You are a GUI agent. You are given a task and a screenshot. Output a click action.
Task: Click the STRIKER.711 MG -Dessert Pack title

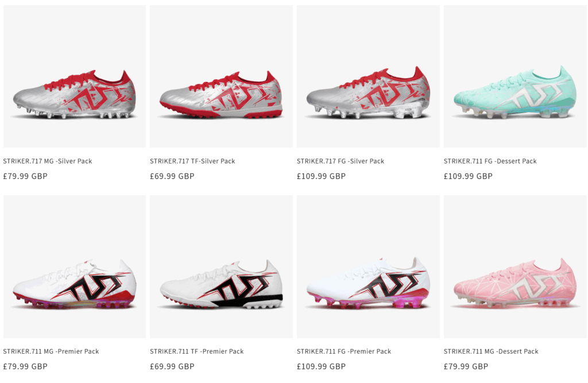click(x=491, y=351)
